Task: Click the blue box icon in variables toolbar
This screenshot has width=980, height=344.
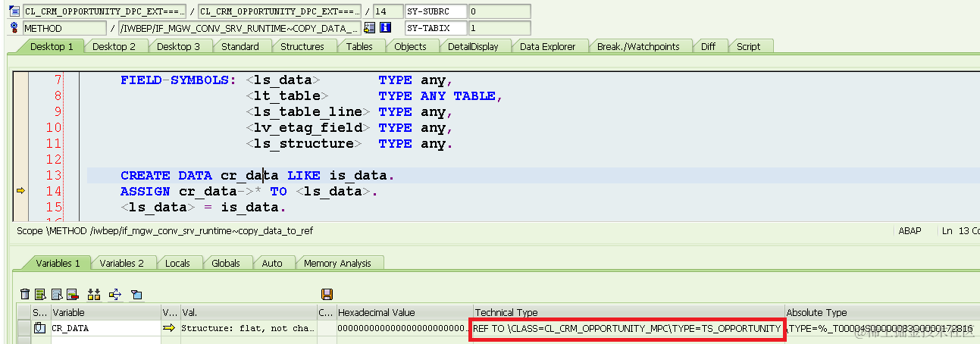Action: (x=136, y=294)
